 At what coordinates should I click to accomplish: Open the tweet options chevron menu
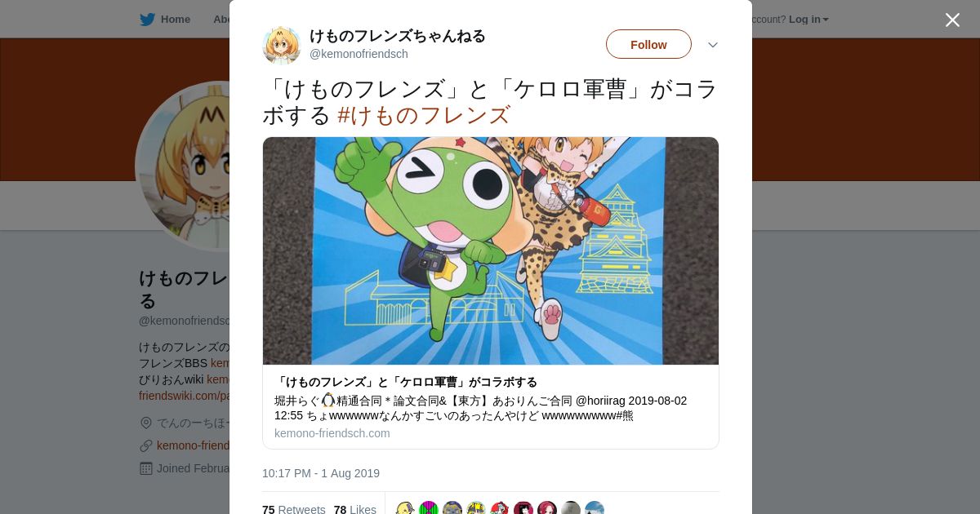[713, 45]
